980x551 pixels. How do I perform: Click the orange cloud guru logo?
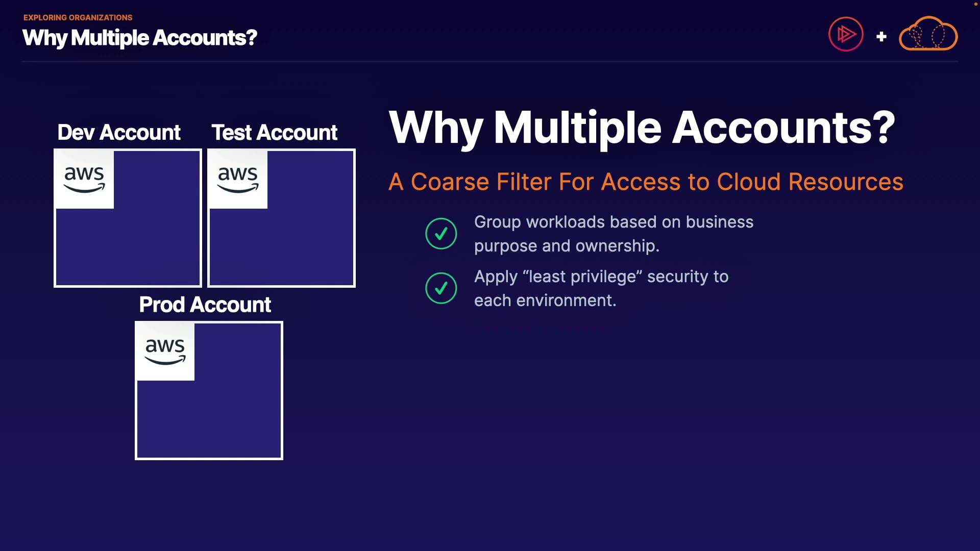[x=928, y=34]
